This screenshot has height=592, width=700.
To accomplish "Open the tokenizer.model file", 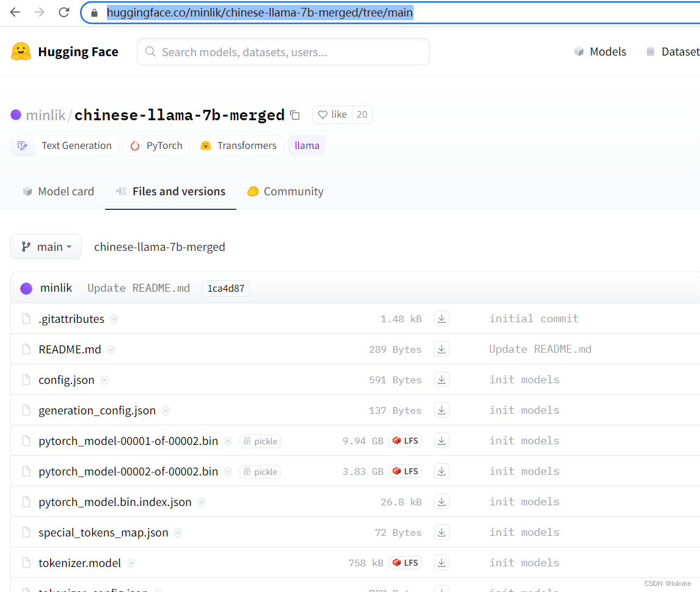I will tap(79, 563).
